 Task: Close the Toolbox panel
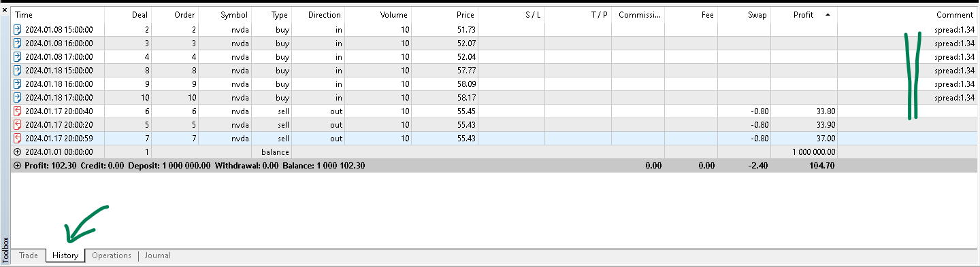(4, 10)
